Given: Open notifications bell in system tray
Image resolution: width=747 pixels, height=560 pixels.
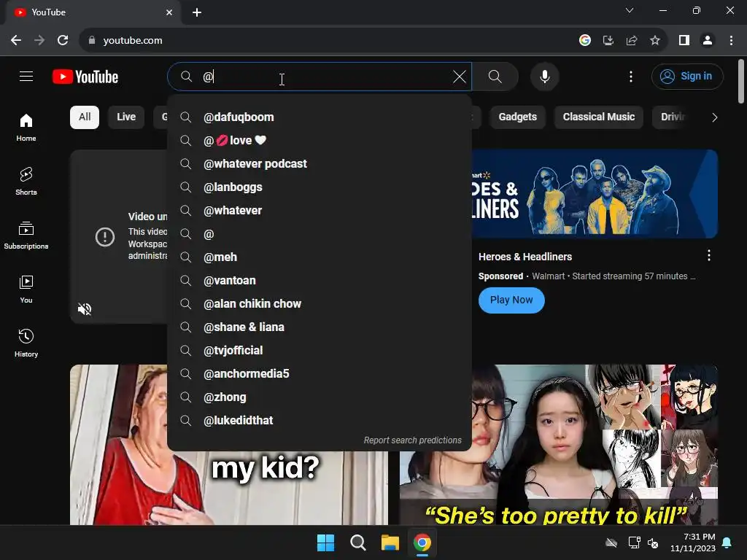Looking at the screenshot, I should pos(727,542).
